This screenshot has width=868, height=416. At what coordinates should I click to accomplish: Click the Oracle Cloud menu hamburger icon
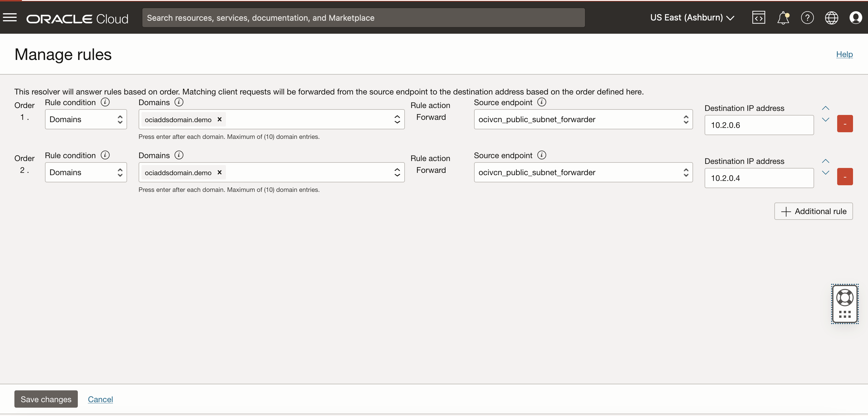point(10,17)
